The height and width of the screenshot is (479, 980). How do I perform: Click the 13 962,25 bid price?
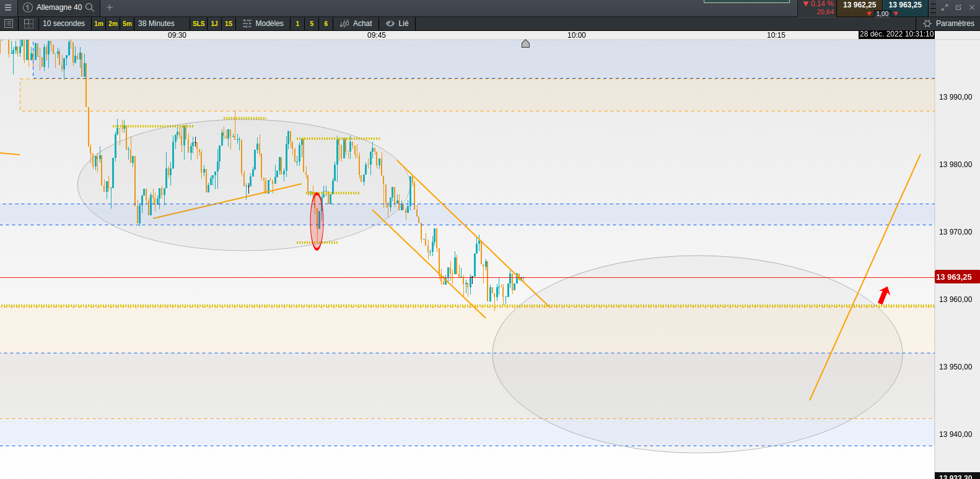859,5
